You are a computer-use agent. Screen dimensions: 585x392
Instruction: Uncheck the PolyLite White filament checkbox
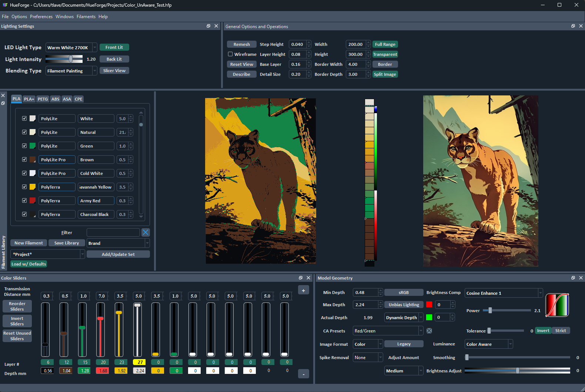(x=24, y=118)
